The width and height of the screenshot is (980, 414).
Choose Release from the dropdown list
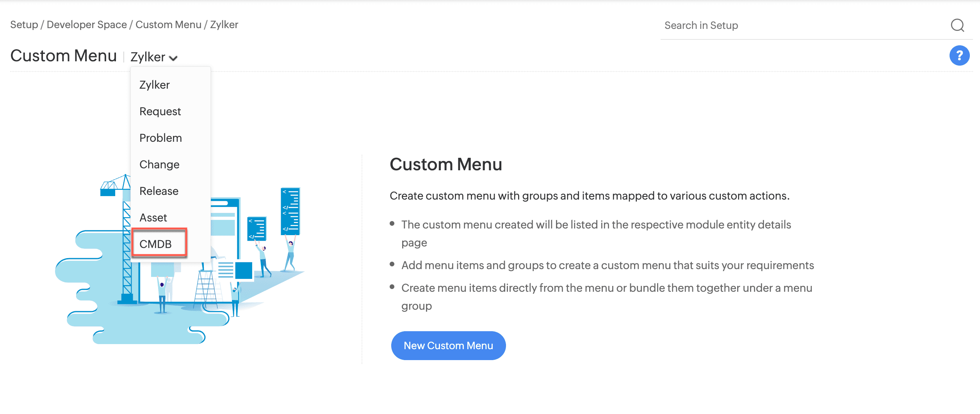point(158,191)
